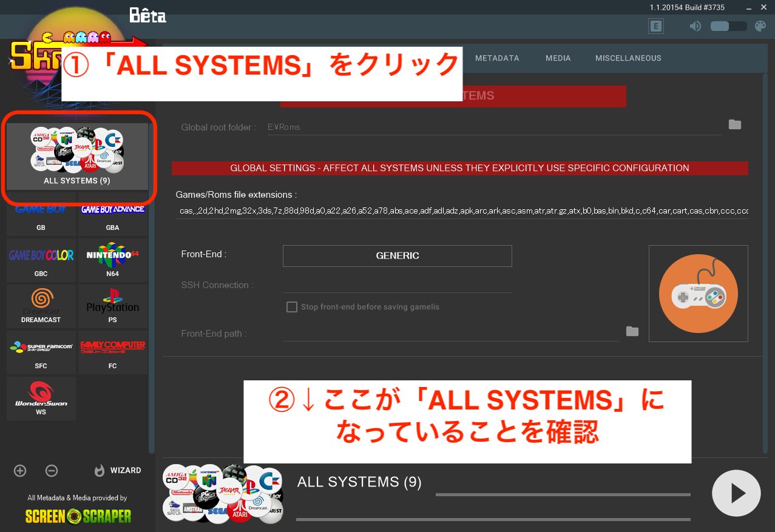This screenshot has height=532, width=775.
Task: Click the 'ALL SYSTEMS (9)' bottom label
Action: [359, 482]
